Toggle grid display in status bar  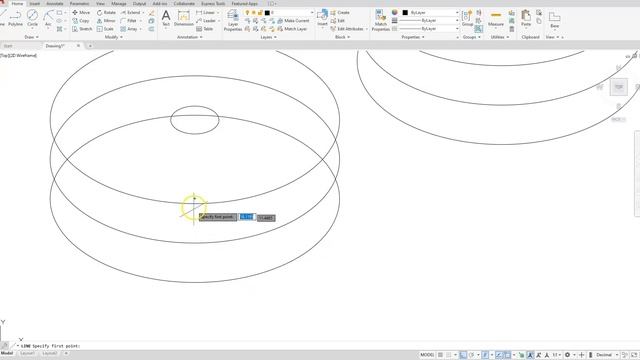(440, 355)
